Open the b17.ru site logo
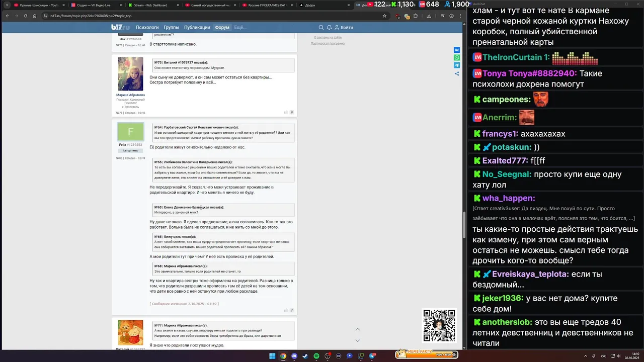The image size is (644, 362). [x=120, y=27]
